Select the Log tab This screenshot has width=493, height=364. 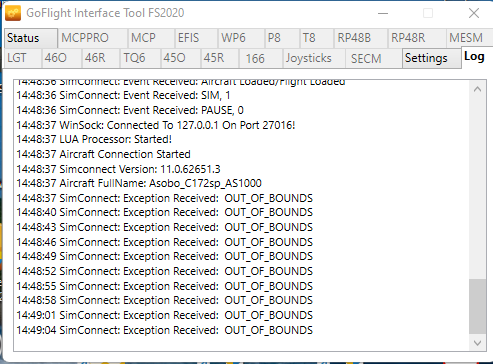pos(475,57)
